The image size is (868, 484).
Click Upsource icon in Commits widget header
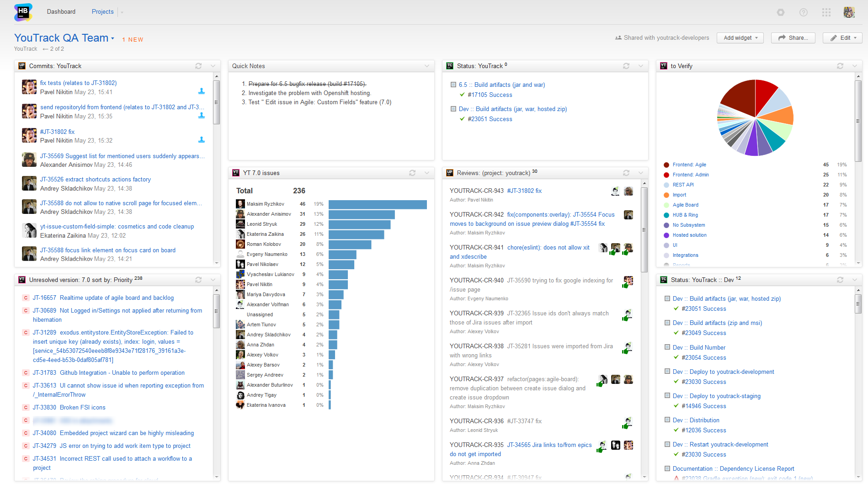22,66
